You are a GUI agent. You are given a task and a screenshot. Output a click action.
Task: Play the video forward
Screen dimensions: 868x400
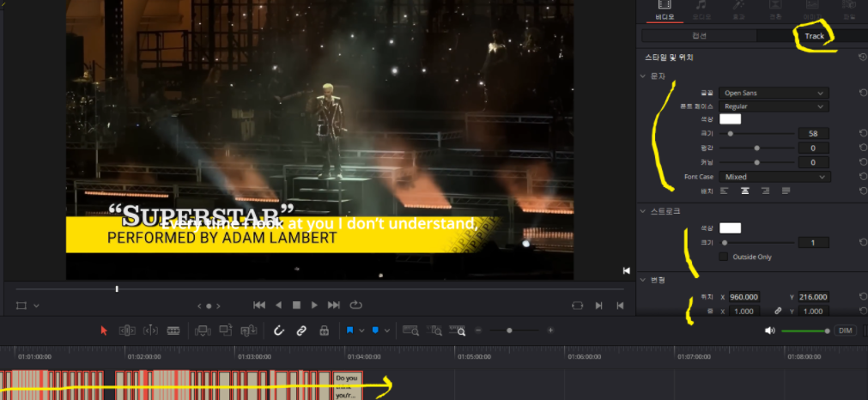pos(314,305)
